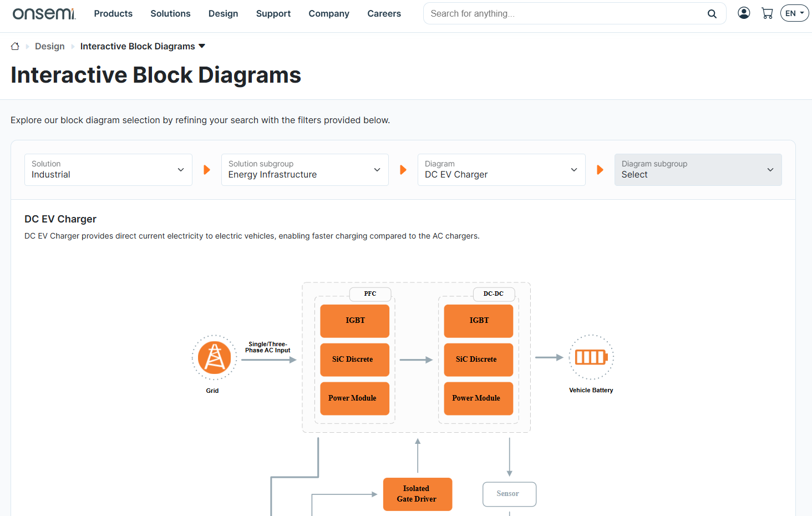Screen dimensions: 812x516
Task: Click the onsemi logo
Action: tap(44, 13)
